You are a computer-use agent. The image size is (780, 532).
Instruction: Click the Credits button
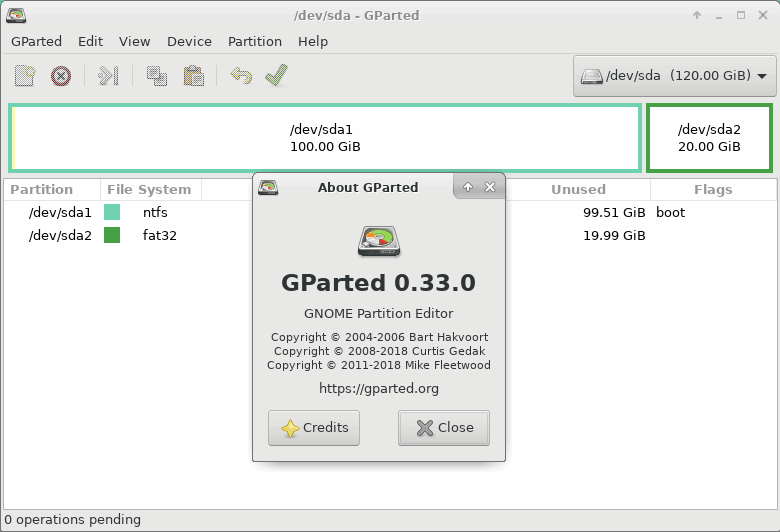click(x=314, y=428)
